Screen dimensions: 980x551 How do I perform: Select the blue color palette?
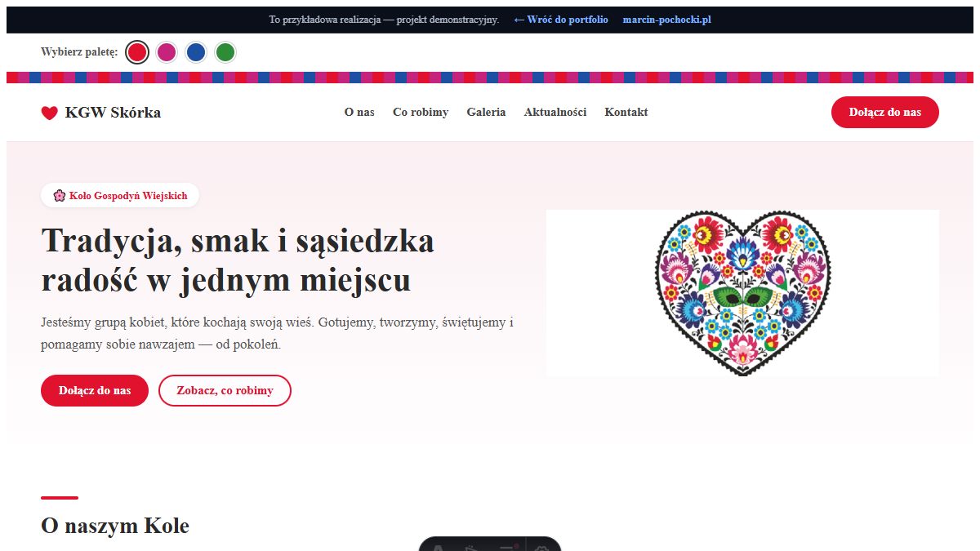tap(196, 52)
